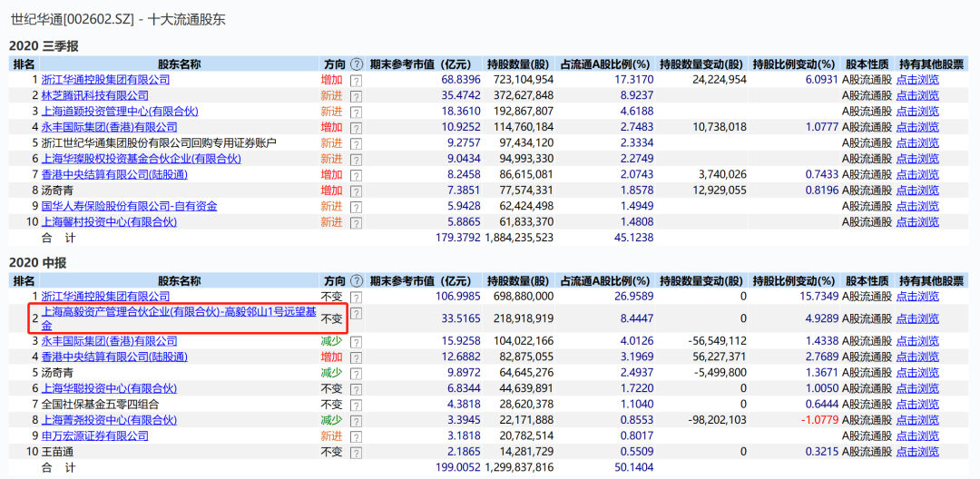Click 点击浏览 in 林芝腾讯科技有限公司 row
Image resolution: width=980 pixels, height=479 pixels.
pos(917,95)
